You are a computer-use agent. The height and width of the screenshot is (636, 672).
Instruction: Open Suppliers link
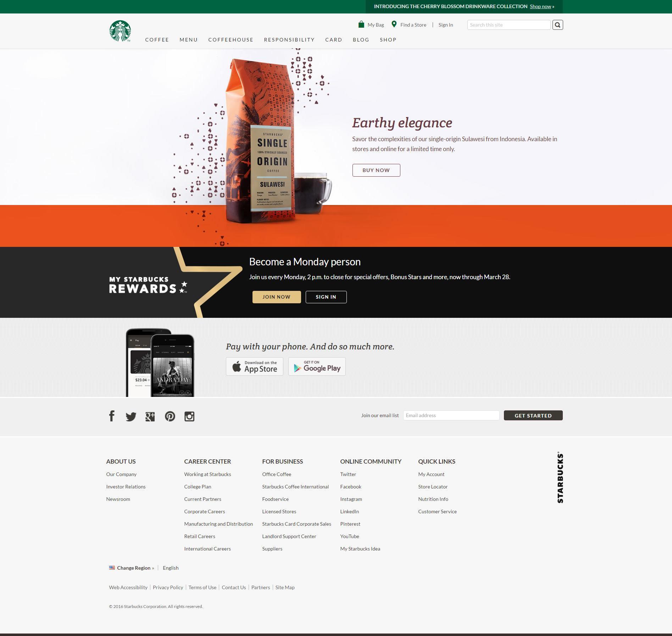pos(272,549)
